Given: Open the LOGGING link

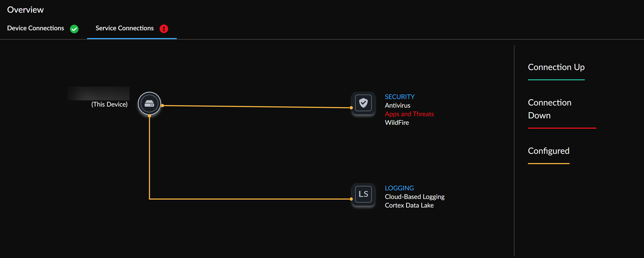Looking at the screenshot, I should pyautogui.click(x=399, y=188).
